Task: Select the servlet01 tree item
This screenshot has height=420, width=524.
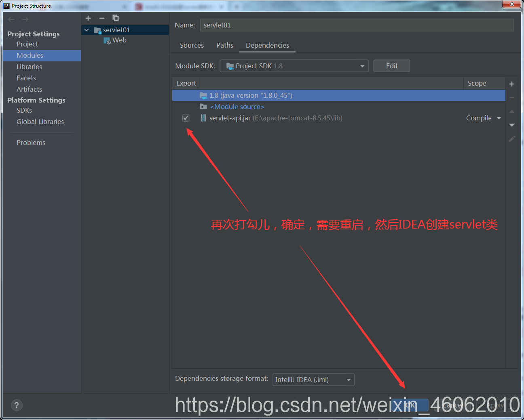Action: click(x=125, y=30)
